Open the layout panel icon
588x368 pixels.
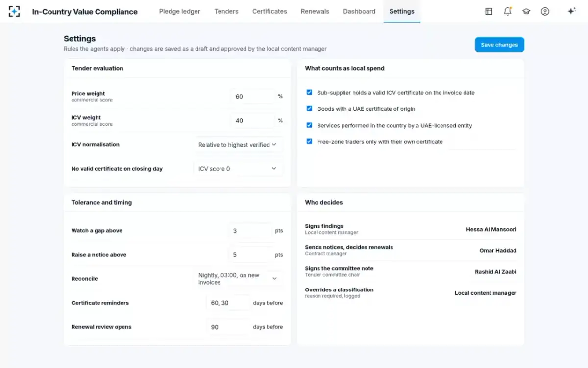point(489,11)
